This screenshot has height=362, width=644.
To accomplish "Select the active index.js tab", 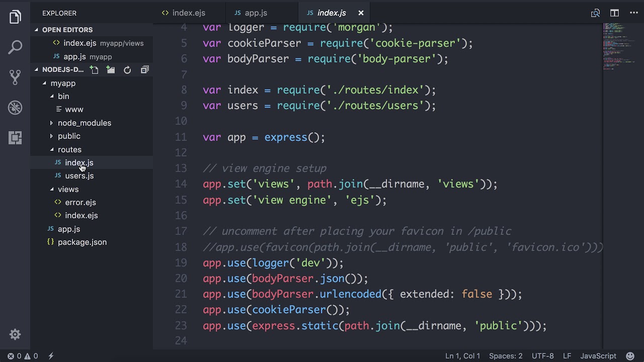I will pos(332,13).
